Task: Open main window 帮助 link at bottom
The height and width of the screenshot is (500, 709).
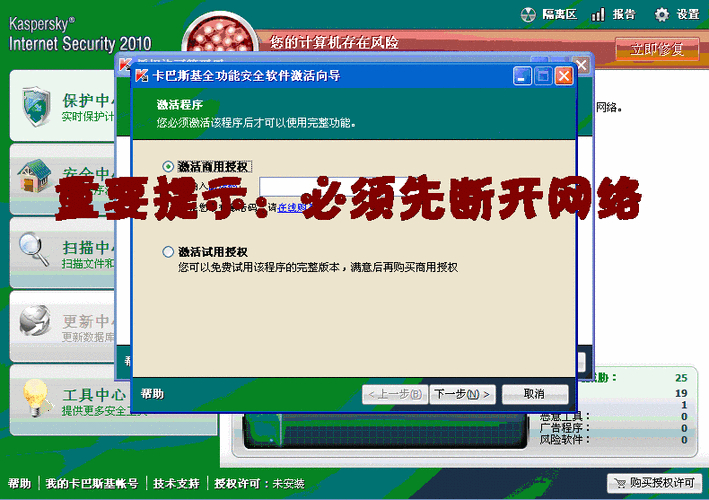Action: 19,484
